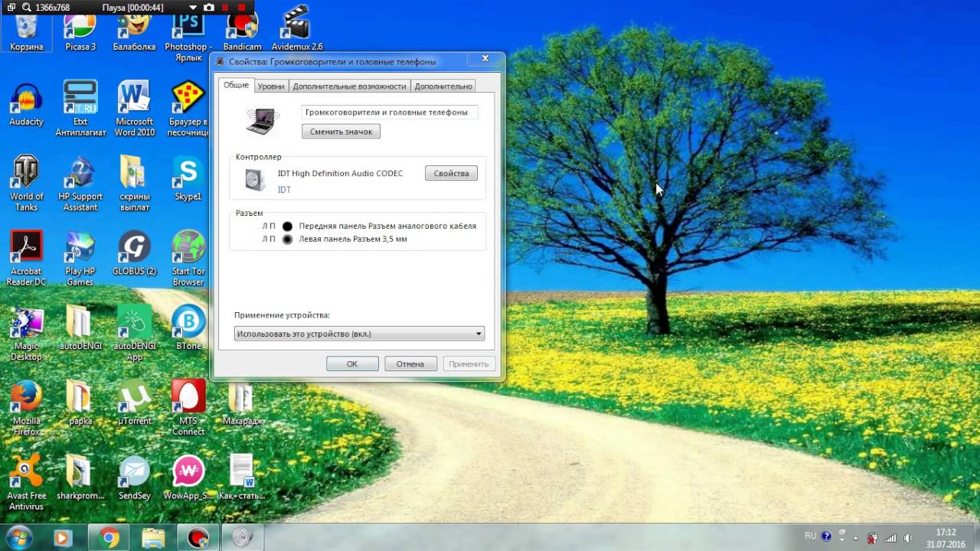This screenshot has height=551, width=980.
Task: Expand the 'Применение устройства' dropdown
Action: coord(479,334)
